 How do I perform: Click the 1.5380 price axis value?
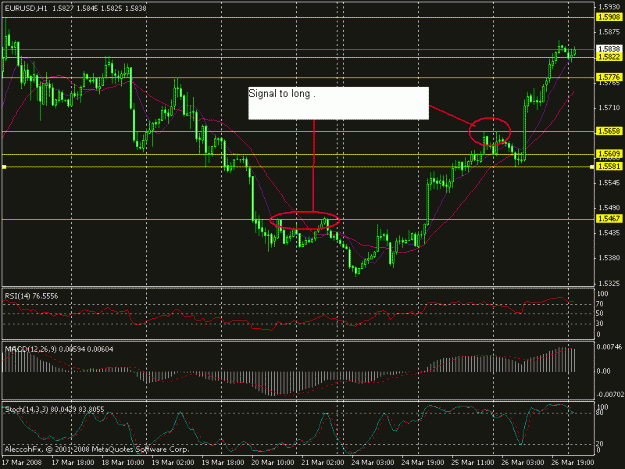[x=609, y=258]
